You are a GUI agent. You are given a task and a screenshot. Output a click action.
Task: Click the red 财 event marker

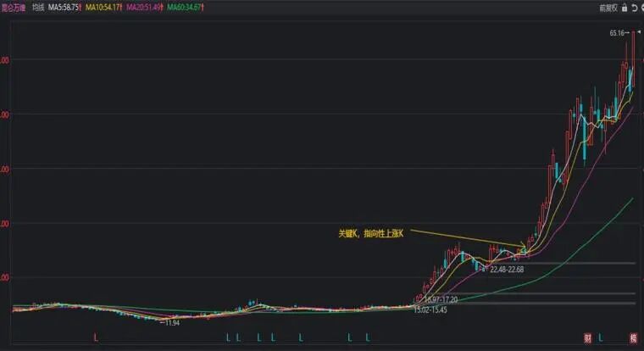pos(588,338)
